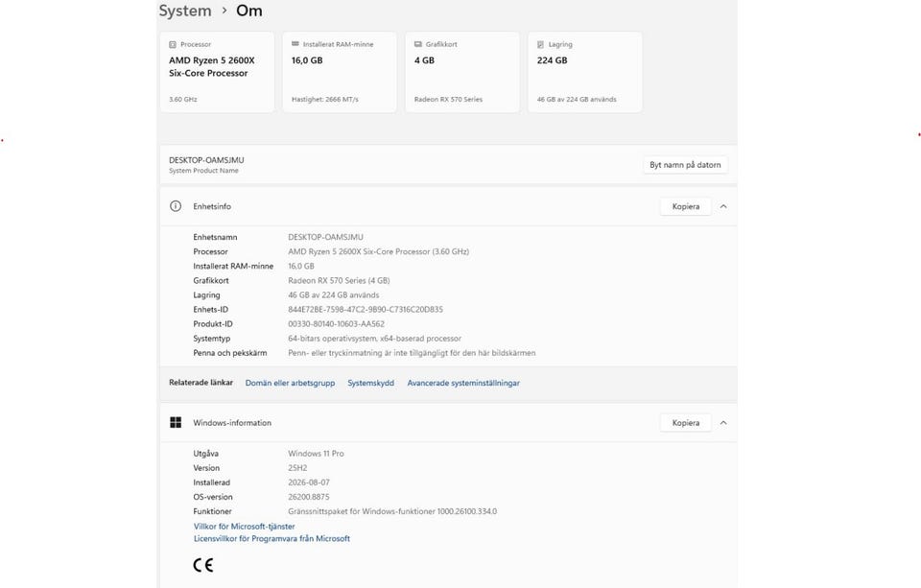
Task: Click the Processor card chip icon
Action: [173, 45]
